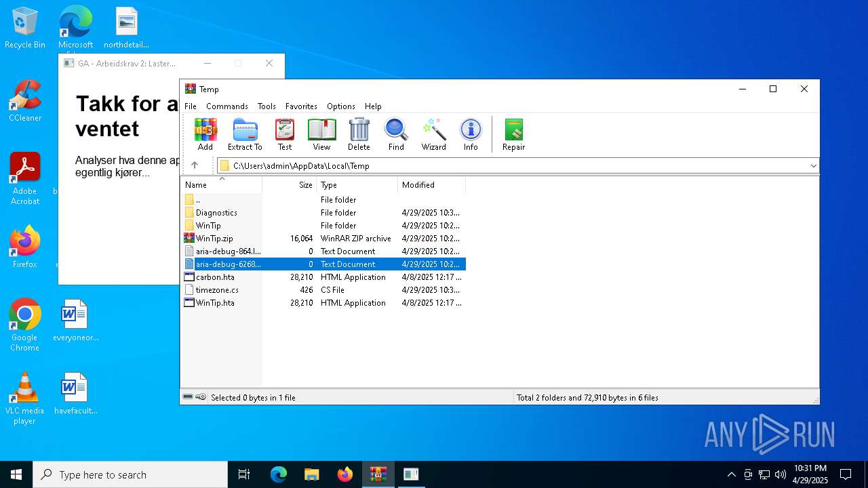Click the Windows Start button
Viewport: 868px width, 488px height.
click(x=16, y=474)
